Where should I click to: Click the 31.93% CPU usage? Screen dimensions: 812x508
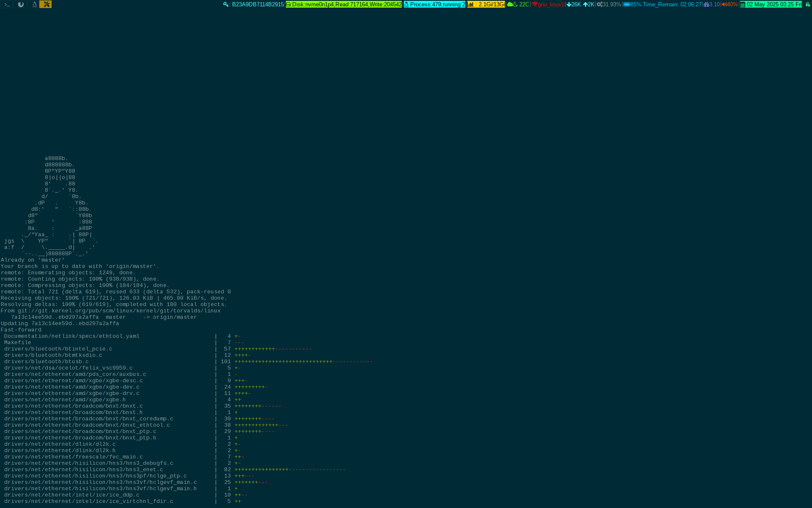point(612,4)
